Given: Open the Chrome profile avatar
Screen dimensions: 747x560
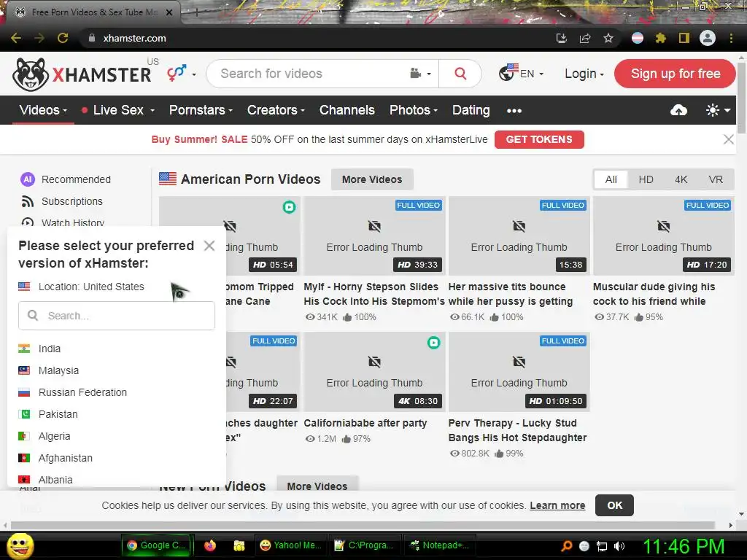Looking at the screenshot, I should pyautogui.click(x=708, y=38).
